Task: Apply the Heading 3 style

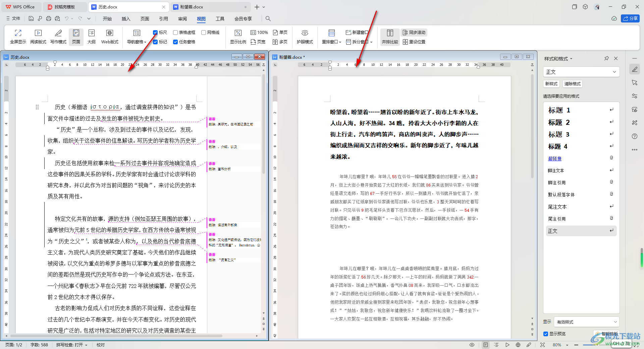Action: pos(581,134)
